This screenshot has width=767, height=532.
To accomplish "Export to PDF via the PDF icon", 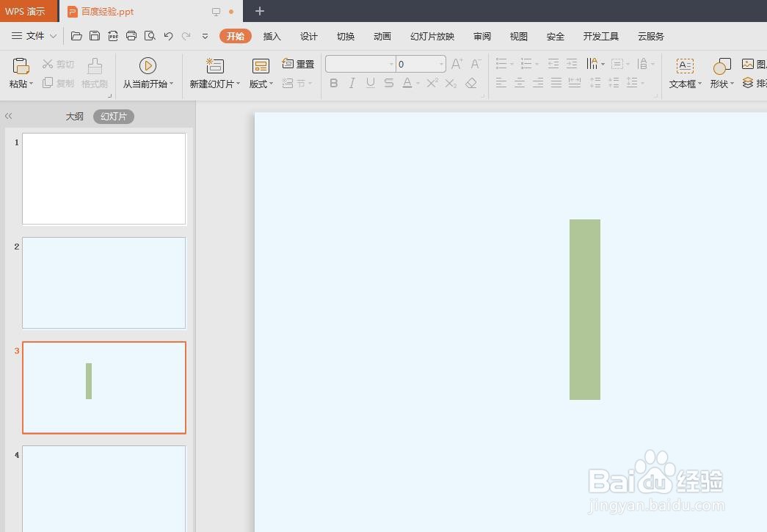I will (x=113, y=36).
